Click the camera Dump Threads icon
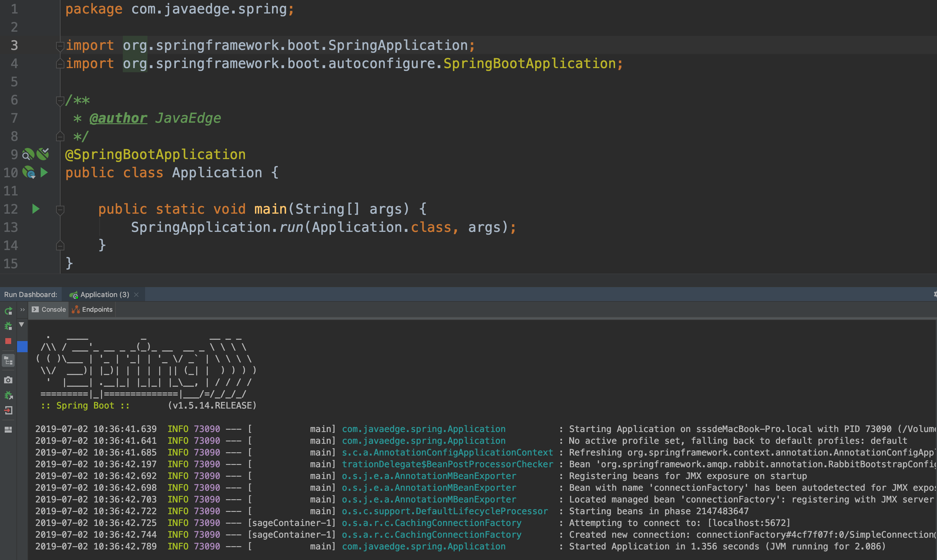937x560 pixels. pyautogui.click(x=8, y=380)
